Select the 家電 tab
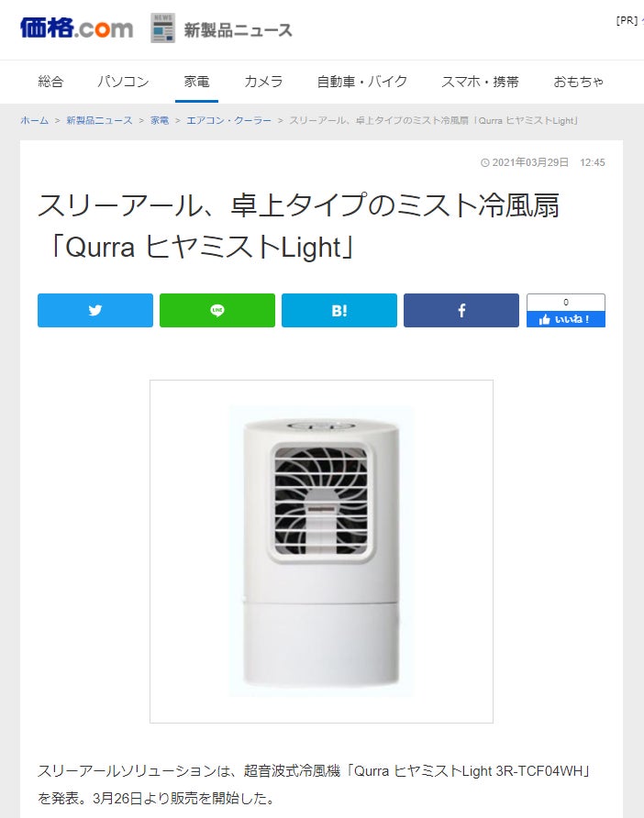The height and width of the screenshot is (818, 644). point(196,82)
